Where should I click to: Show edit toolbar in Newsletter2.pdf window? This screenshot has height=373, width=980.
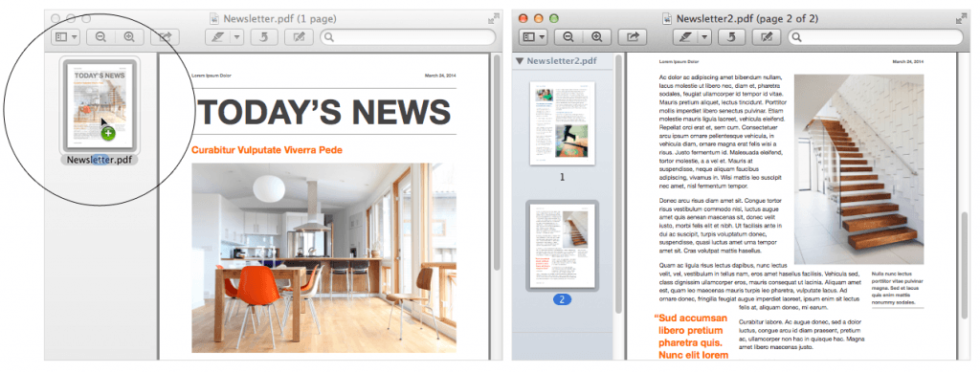tap(767, 37)
